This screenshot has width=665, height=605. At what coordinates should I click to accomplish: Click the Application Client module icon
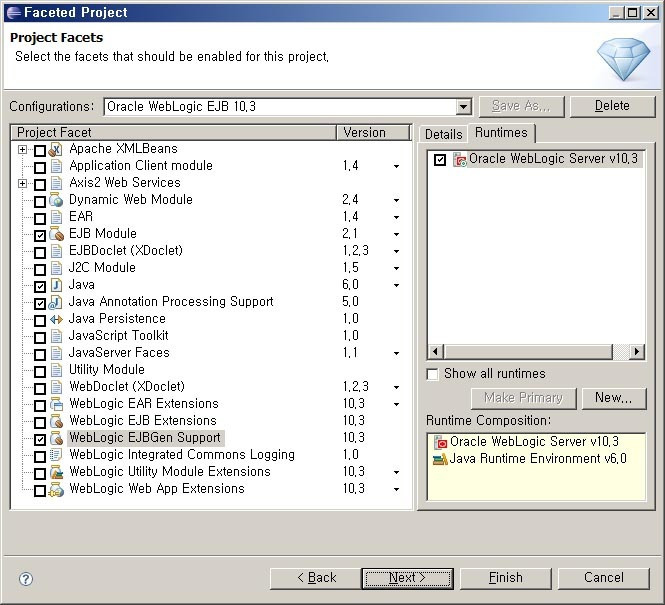(x=56, y=166)
